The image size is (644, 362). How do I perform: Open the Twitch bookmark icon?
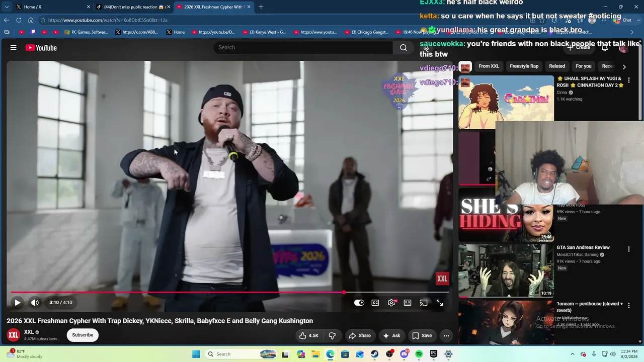tap(33, 32)
